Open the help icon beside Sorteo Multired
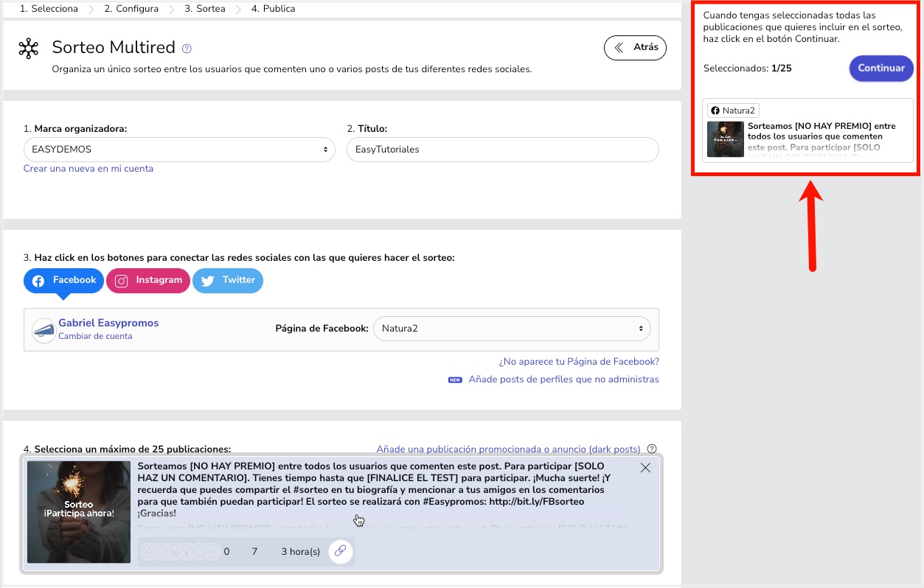 [x=187, y=49]
